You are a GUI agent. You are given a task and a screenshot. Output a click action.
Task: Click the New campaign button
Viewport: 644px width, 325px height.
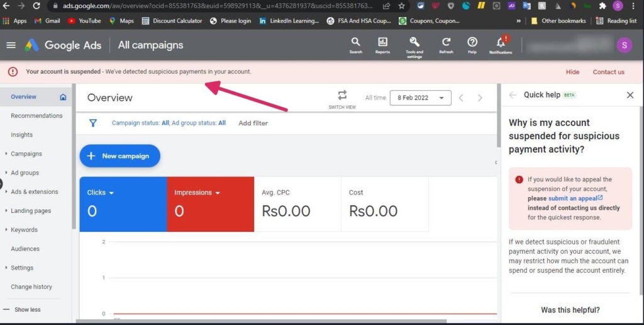119,156
